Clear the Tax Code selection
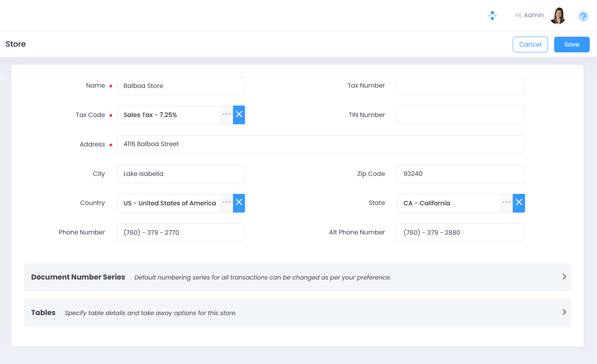Screen dimensions: 597x364 point(239,115)
